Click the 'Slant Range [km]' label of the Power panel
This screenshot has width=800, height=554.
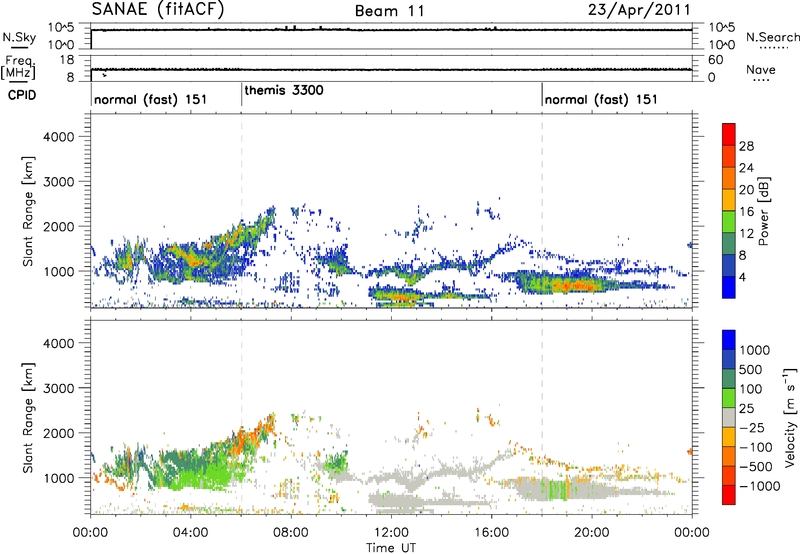(28, 211)
